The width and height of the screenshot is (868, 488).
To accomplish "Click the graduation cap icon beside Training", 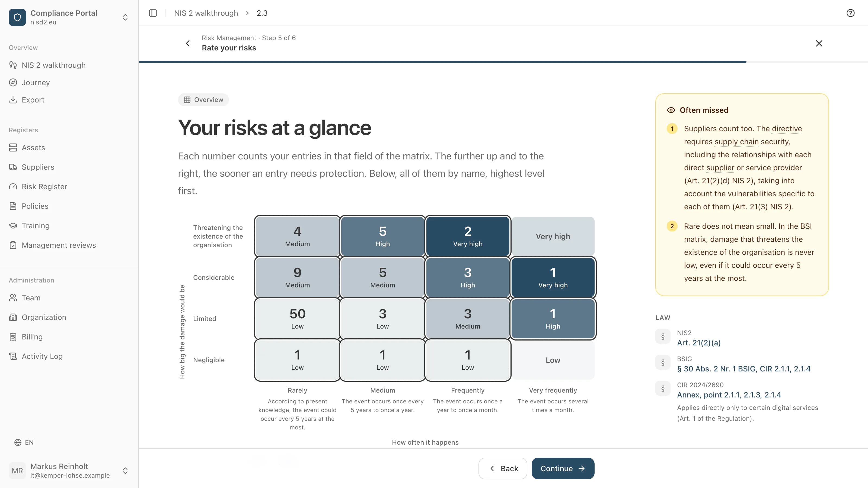I will [13, 226].
